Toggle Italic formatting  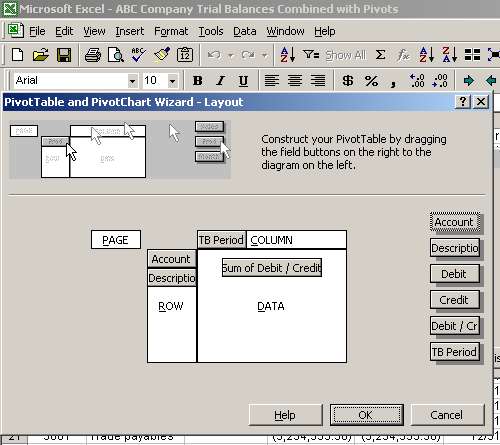pos(220,81)
